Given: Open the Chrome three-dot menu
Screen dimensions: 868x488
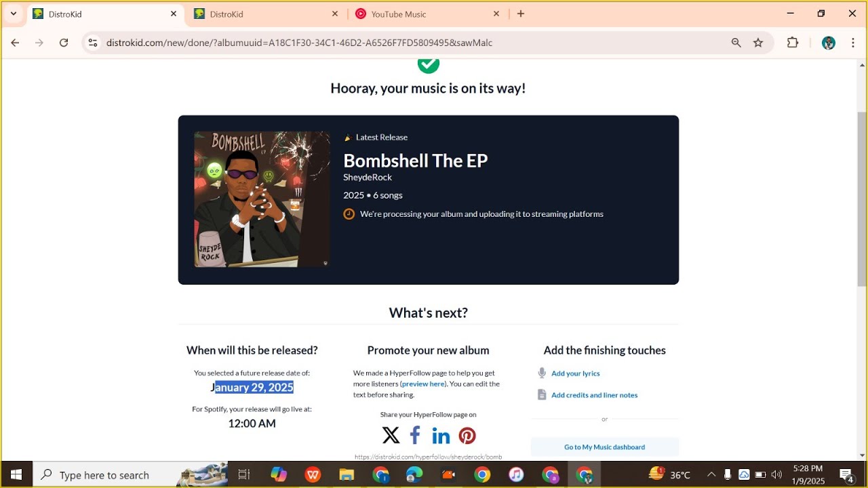Looking at the screenshot, I should (852, 43).
